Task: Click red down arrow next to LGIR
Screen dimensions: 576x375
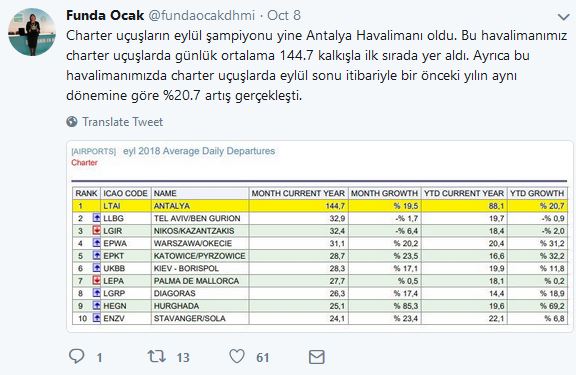Action: 97,230
